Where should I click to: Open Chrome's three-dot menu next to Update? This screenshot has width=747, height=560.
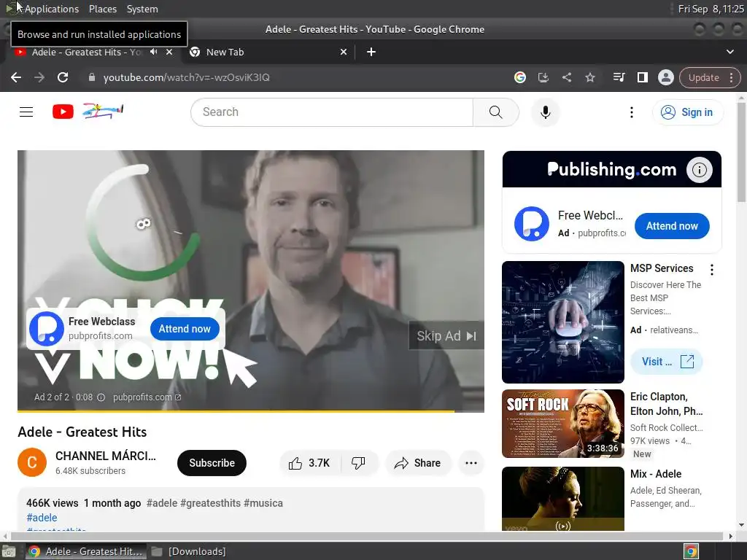(x=731, y=77)
